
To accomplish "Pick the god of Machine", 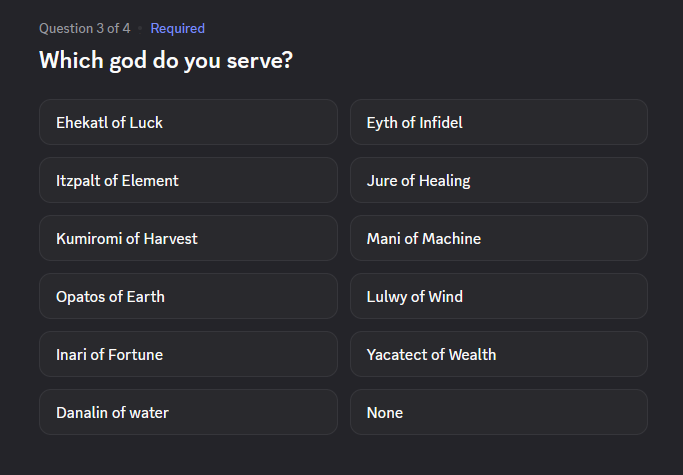I will click(x=498, y=239).
